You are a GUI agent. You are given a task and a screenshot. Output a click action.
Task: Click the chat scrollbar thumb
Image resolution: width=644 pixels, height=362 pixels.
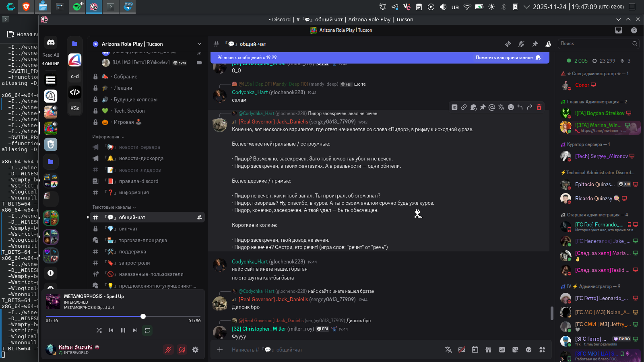click(552, 313)
